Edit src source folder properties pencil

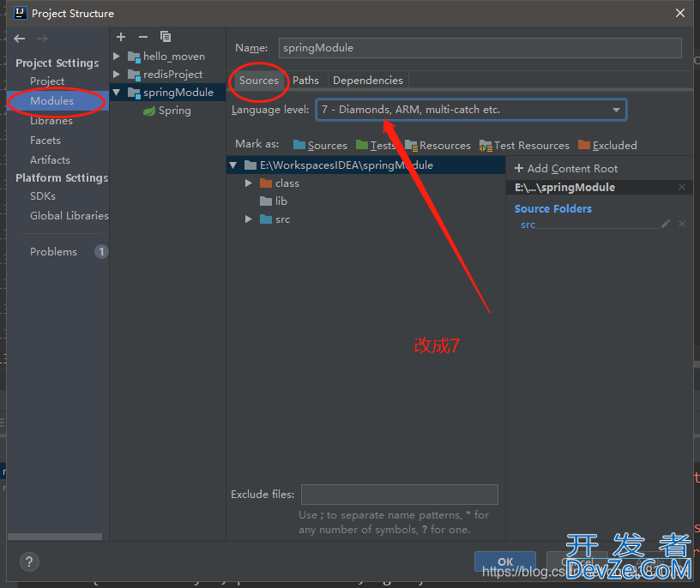pyautogui.click(x=666, y=224)
